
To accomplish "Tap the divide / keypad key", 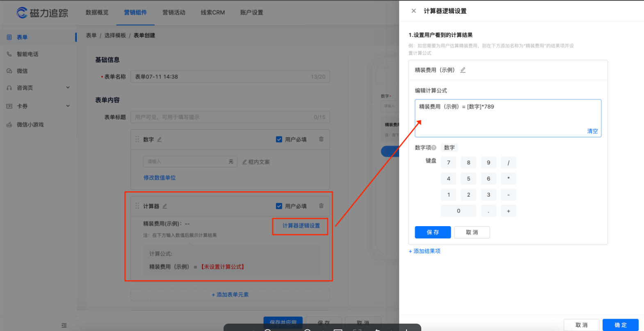I will coord(509,163).
